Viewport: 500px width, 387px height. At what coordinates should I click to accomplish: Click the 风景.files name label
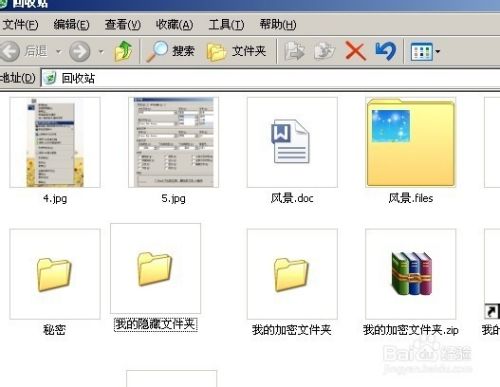(411, 198)
